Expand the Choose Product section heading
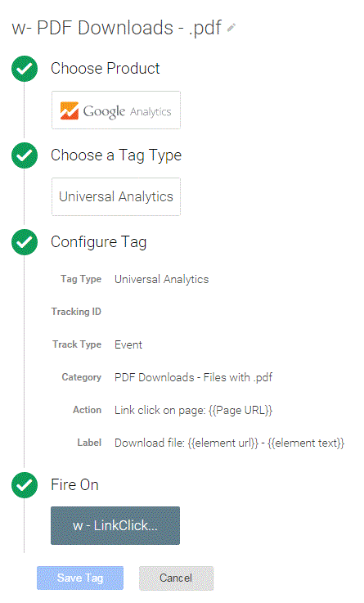Viewport: 364px width, 603px height. point(106,69)
